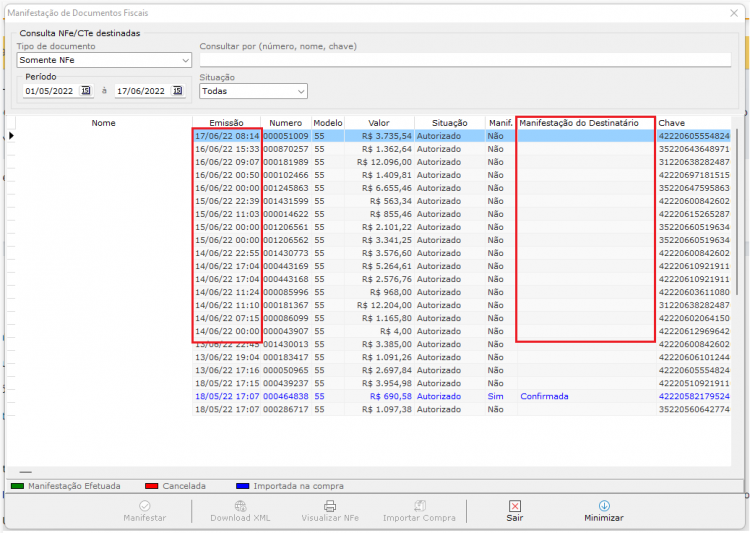Screen dimensions: 750x533
Task: Click the Manifestar checkmark icon
Action: click(144, 506)
